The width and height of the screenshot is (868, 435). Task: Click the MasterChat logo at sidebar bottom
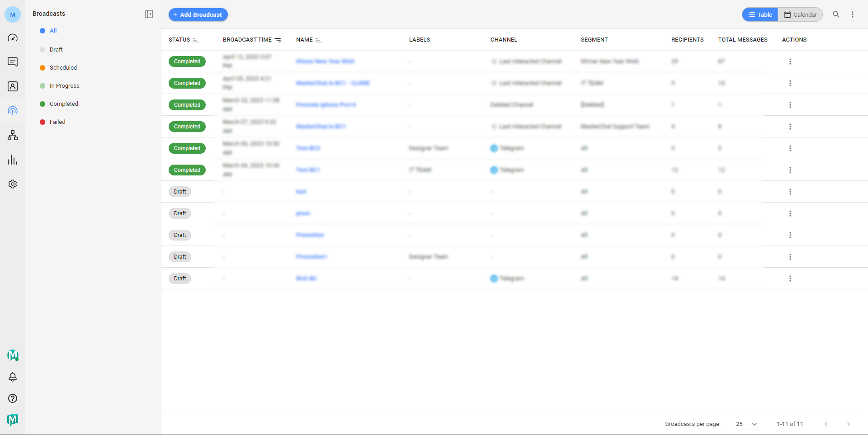pos(13,420)
